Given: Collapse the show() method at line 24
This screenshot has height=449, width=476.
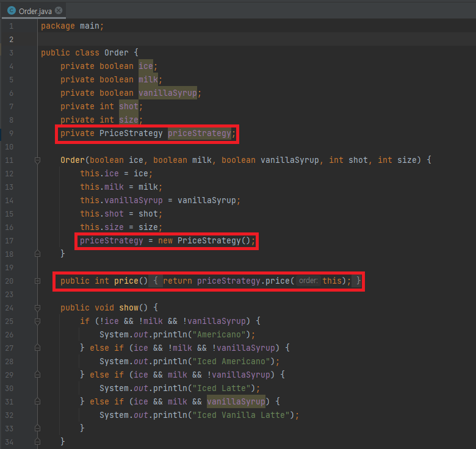Looking at the screenshot, I should [x=37, y=307].
